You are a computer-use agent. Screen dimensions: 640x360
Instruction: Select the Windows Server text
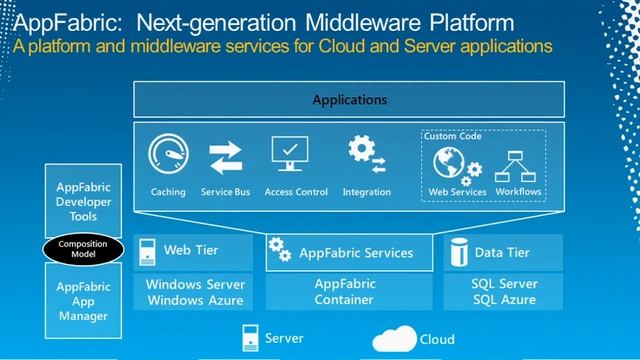(195, 284)
